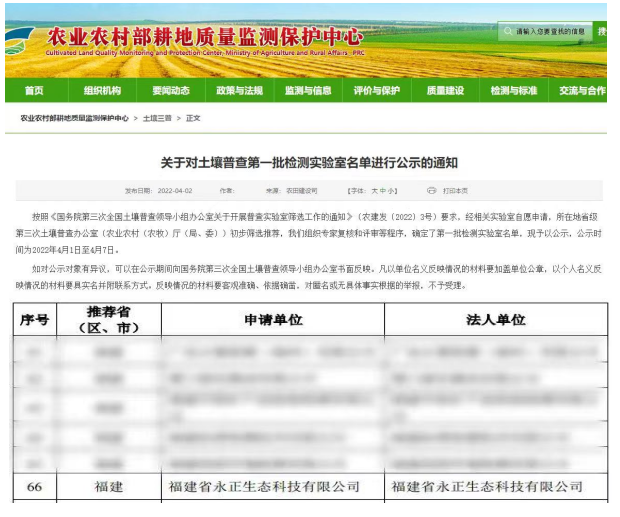Click 打印本页 print link

pyautogui.click(x=455, y=191)
